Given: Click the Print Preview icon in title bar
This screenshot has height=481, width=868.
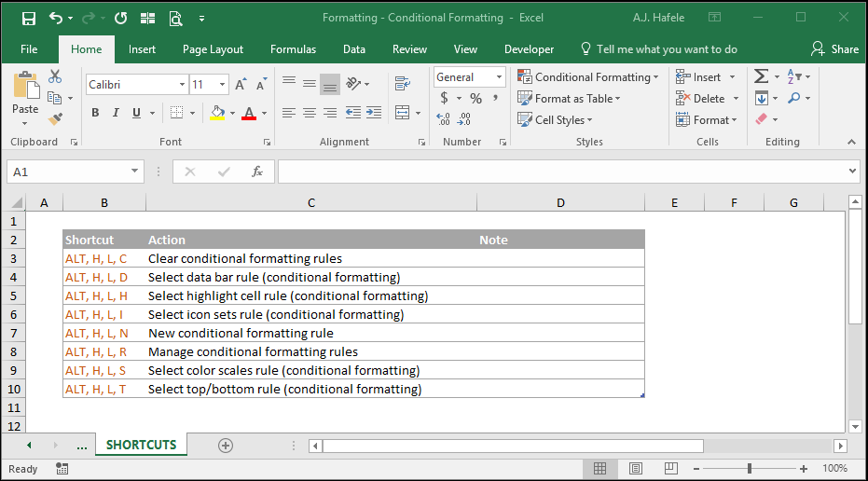Looking at the screenshot, I should (x=176, y=19).
